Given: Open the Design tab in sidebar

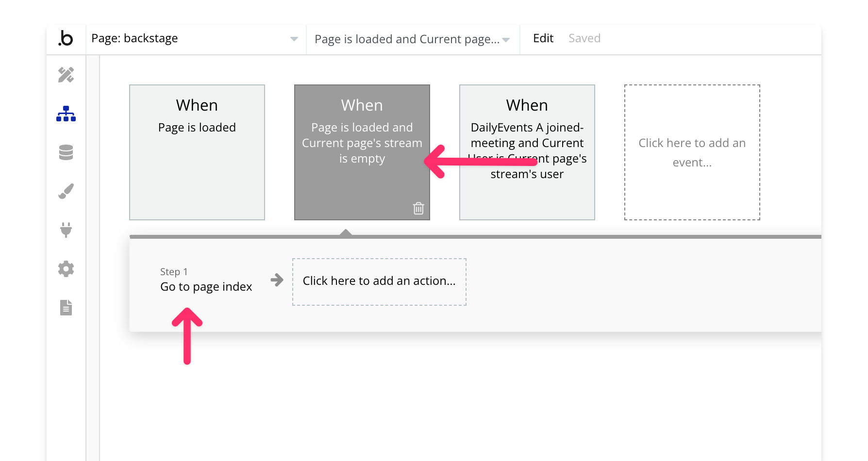Looking at the screenshot, I should click(66, 75).
